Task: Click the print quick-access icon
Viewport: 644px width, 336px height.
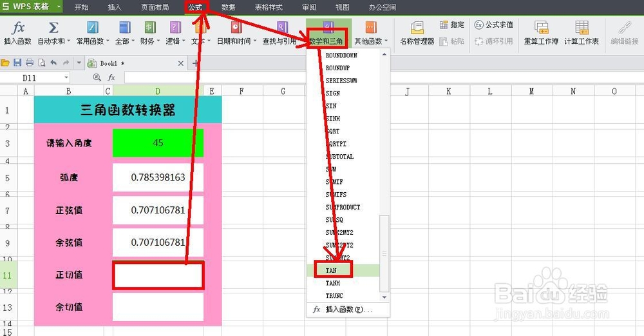Action: click(30, 63)
